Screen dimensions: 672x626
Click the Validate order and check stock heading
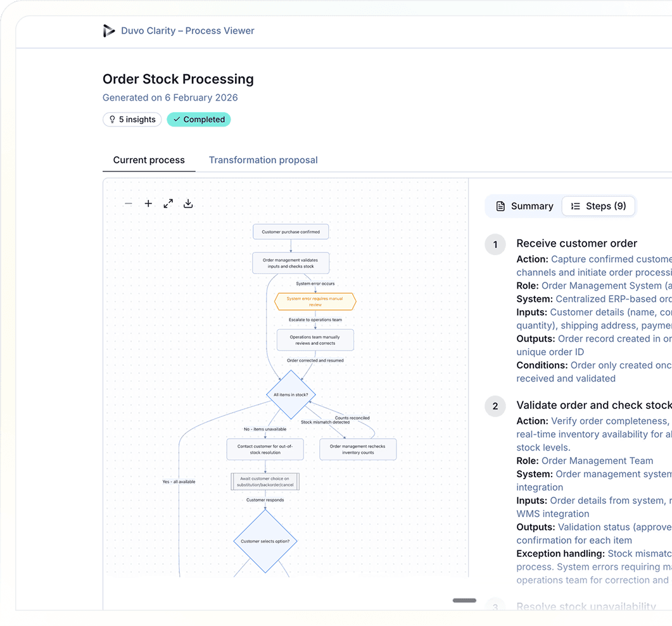point(593,404)
